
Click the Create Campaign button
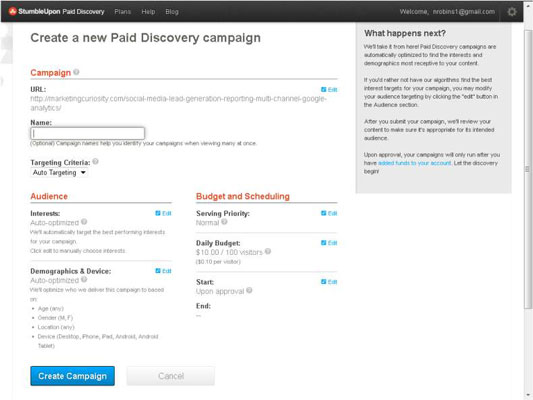(72, 376)
